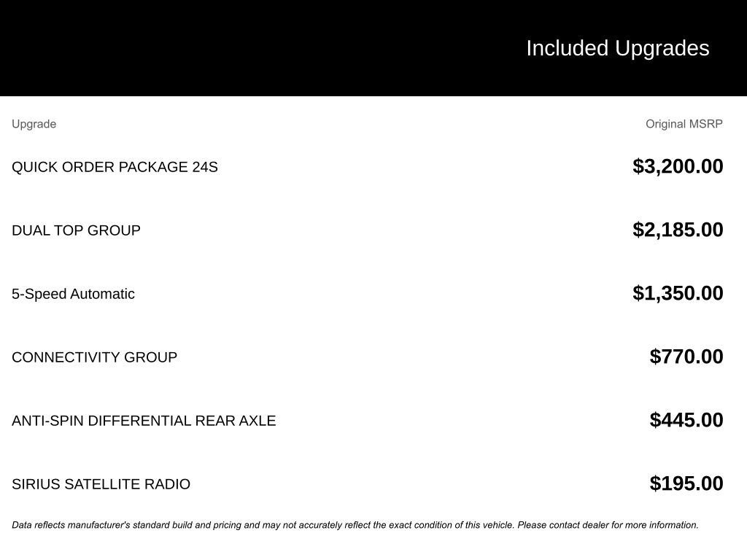Click the $770.00 price value
The image size is (747, 560).
pyautogui.click(x=686, y=356)
